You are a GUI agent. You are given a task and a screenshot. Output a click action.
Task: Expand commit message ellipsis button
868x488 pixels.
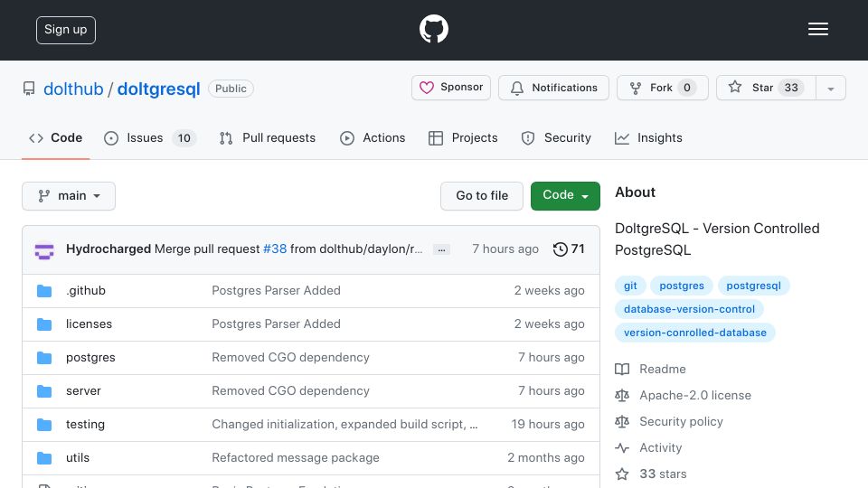pos(441,250)
